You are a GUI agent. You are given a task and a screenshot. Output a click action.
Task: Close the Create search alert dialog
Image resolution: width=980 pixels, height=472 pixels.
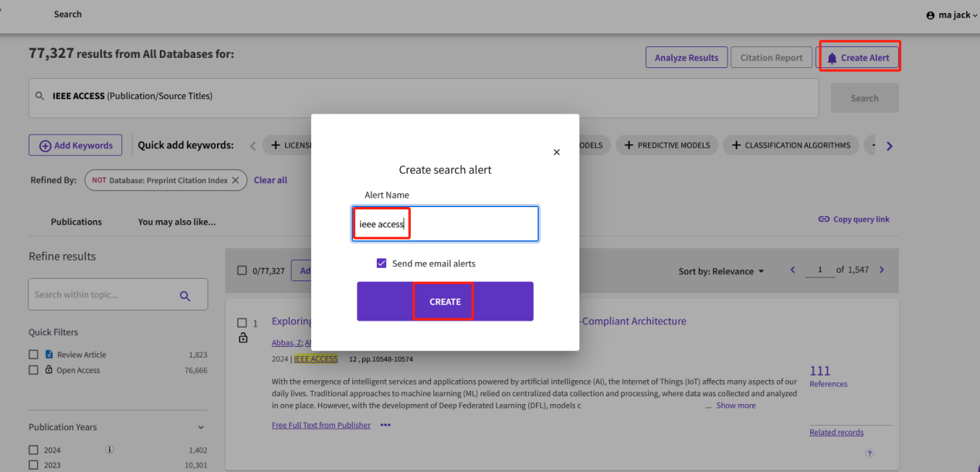(x=556, y=153)
